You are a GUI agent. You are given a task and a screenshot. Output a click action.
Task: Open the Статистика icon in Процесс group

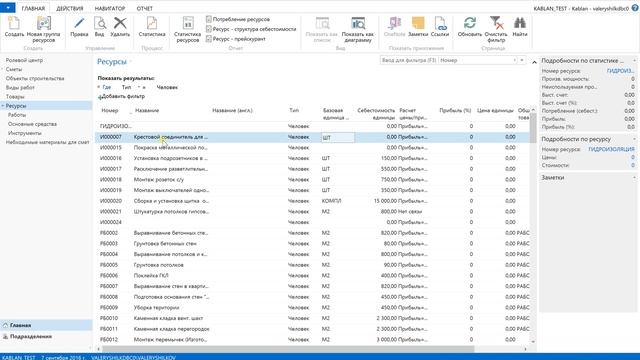pyautogui.click(x=152, y=23)
